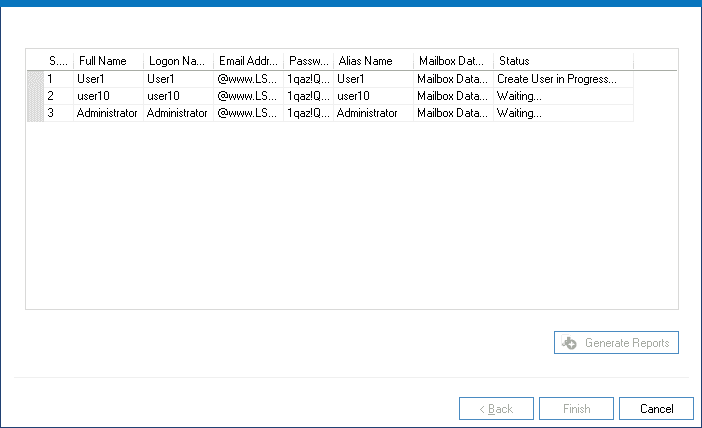This screenshot has width=702, height=428.
Task: Click the password cell in user10 row
Action: click(x=308, y=96)
